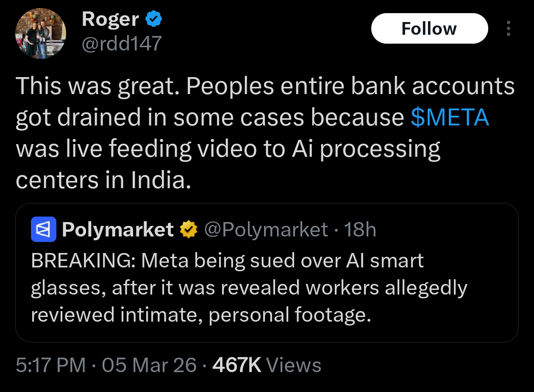Click Polymarket's gold verified badge
The height and width of the screenshot is (392, 534).
189,230
